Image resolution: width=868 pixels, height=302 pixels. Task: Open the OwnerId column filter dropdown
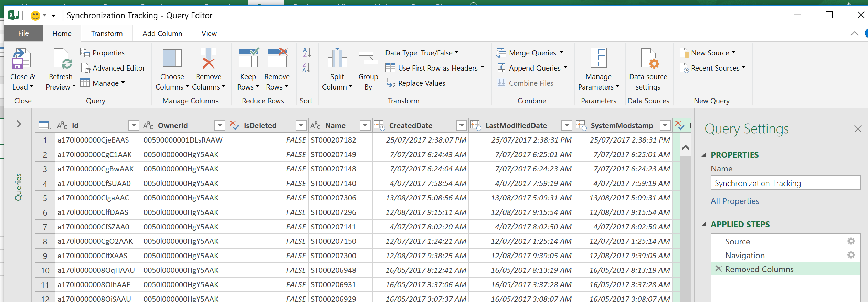pos(220,126)
